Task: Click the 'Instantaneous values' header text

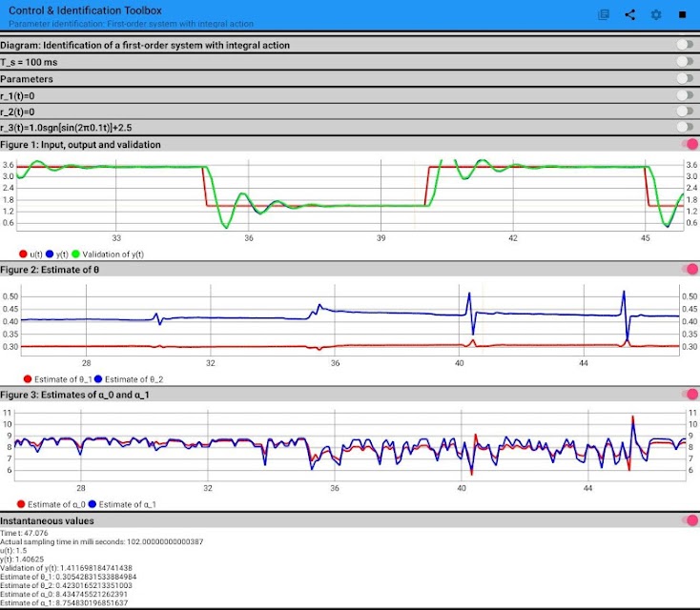Action: point(47,520)
